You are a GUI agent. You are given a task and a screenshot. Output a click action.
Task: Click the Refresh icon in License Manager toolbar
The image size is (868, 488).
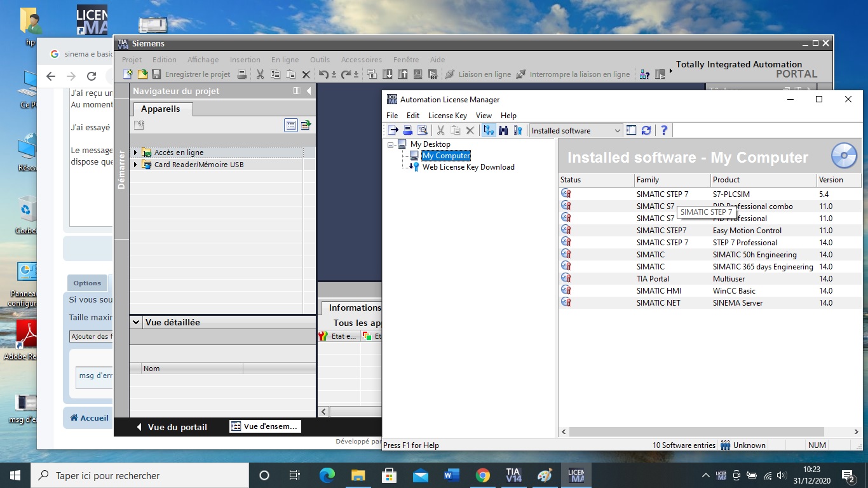point(646,130)
